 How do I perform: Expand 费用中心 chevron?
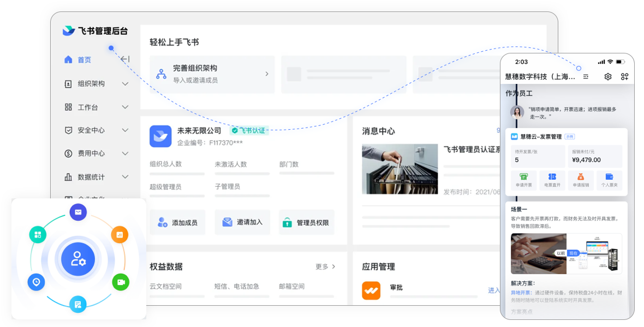tap(125, 154)
